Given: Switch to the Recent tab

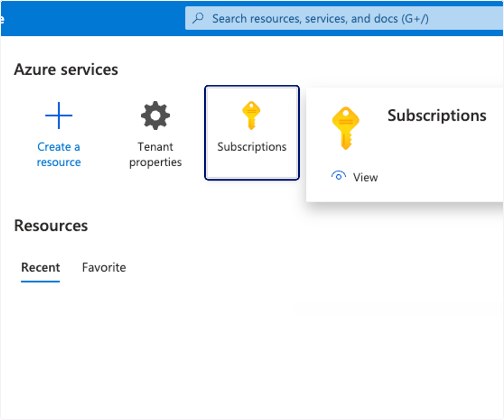Looking at the screenshot, I should point(40,268).
